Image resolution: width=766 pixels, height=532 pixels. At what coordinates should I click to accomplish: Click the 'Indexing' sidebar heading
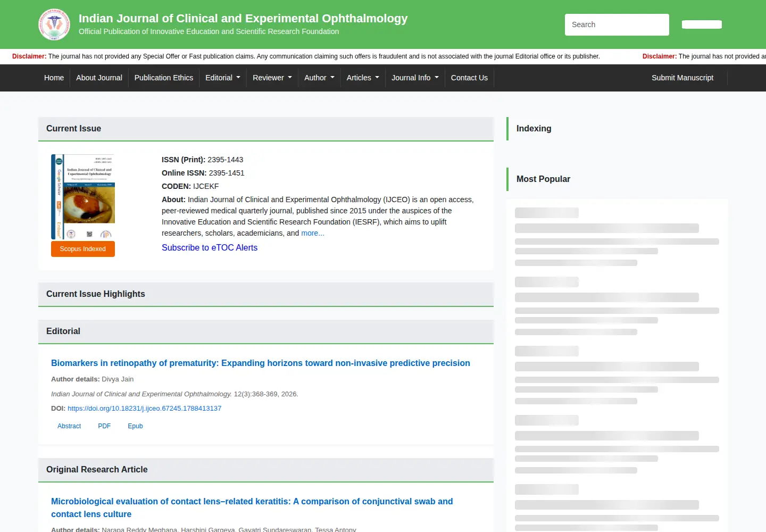click(534, 128)
